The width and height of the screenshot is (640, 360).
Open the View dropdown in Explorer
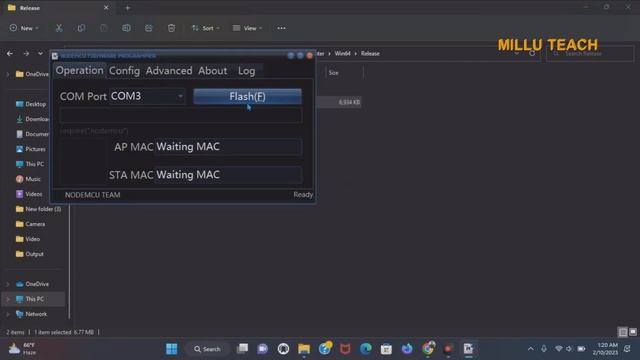(x=247, y=28)
